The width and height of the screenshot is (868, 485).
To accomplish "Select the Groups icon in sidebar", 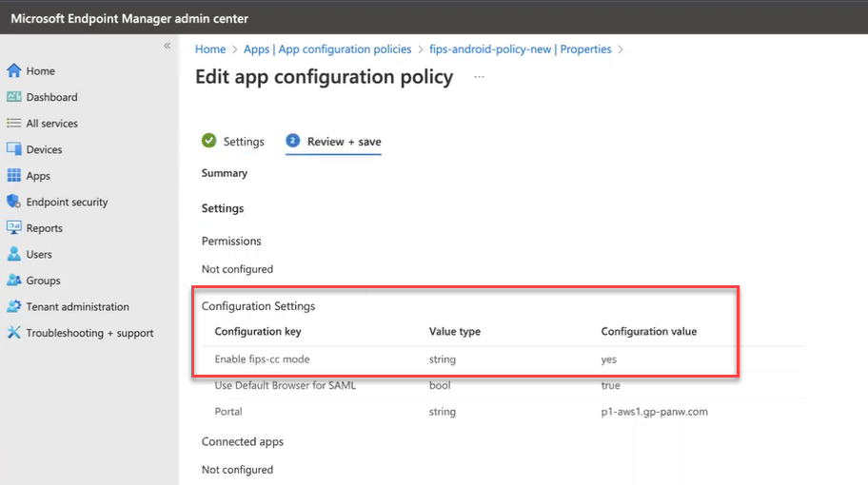I will (x=13, y=281).
